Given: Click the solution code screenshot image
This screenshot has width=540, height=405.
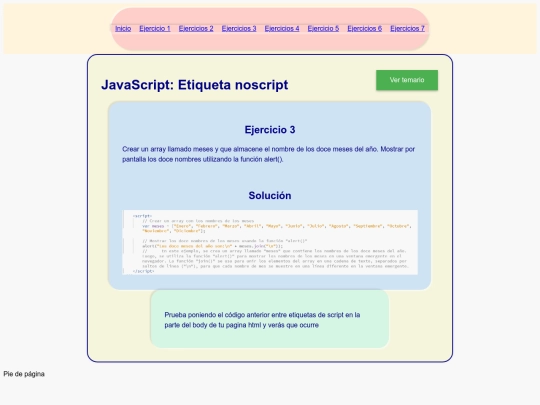Looking at the screenshot, I should tap(270, 242).
